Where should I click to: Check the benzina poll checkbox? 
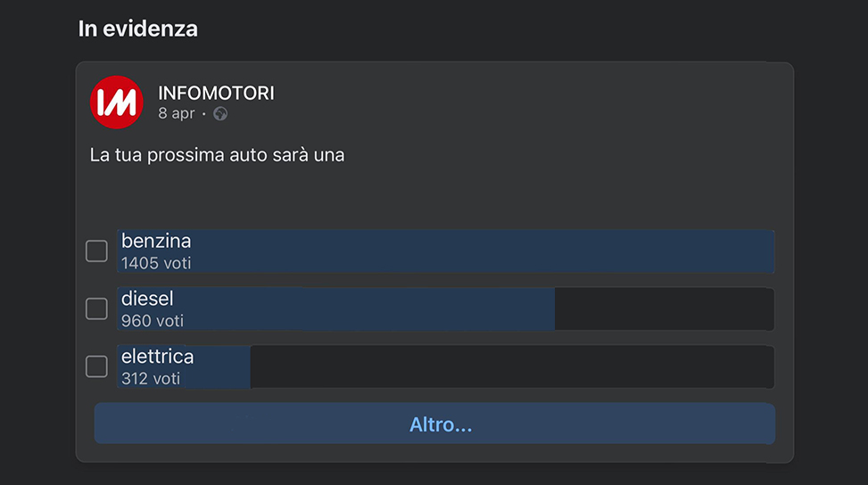[96, 251]
